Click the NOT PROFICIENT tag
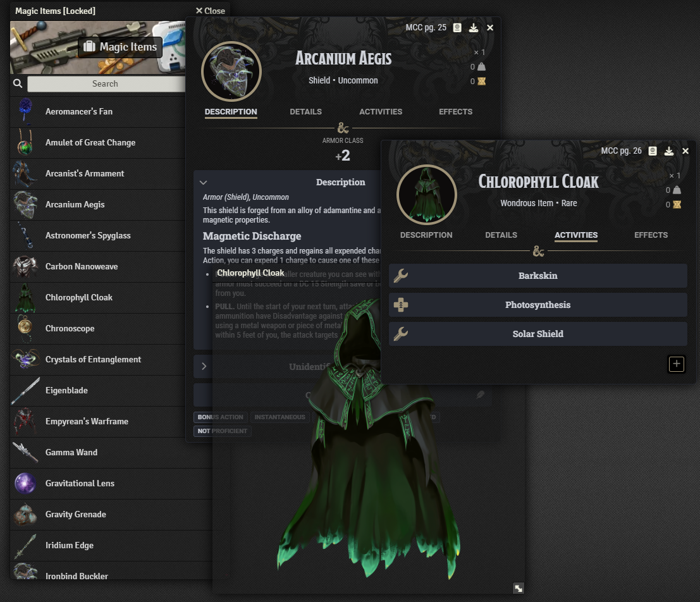This screenshot has width=700, height=602. point(223,431)
